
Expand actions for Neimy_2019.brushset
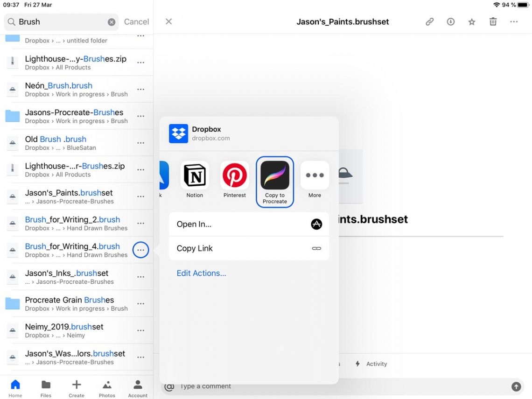coord(140,330)
